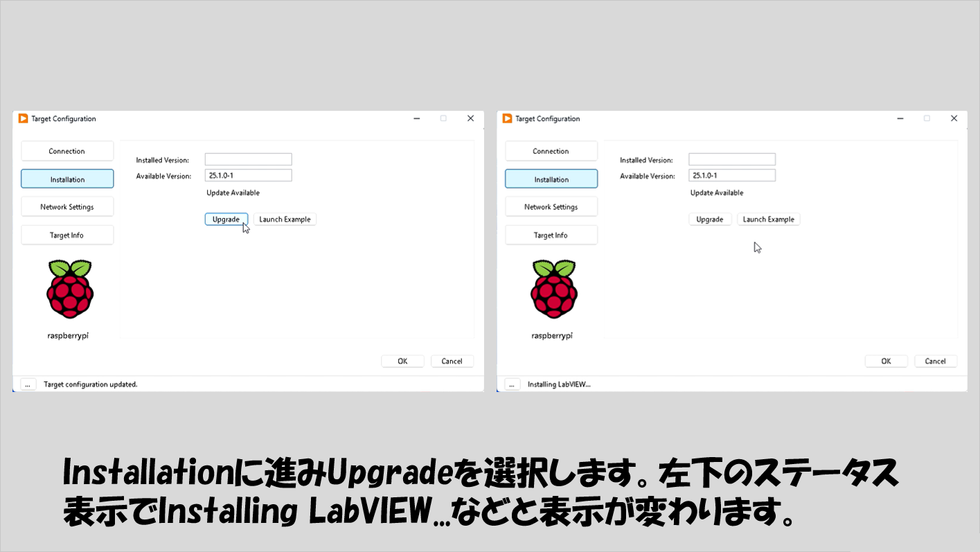The image size is (980, 552).
Task: Click the '...' status button in left window
Action: (28, 384)
